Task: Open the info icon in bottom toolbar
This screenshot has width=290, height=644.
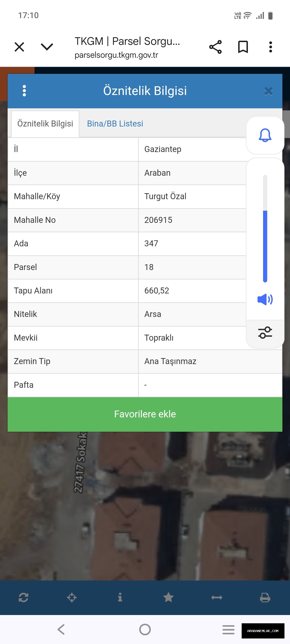Action: (120, 598)
